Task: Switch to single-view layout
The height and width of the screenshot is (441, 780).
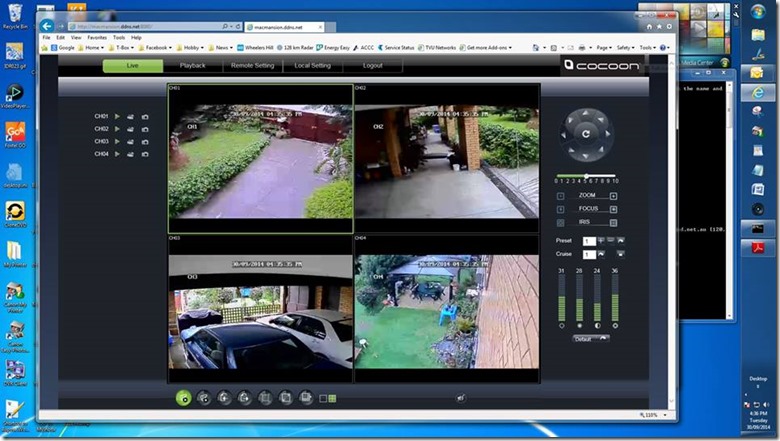Action: 322,398
